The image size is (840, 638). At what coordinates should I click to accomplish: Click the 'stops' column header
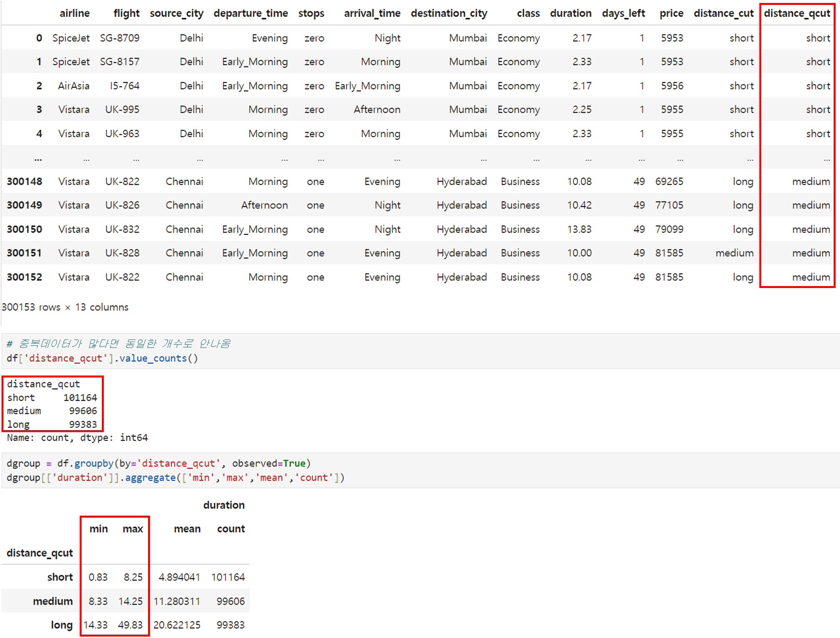tap(311, 13)
